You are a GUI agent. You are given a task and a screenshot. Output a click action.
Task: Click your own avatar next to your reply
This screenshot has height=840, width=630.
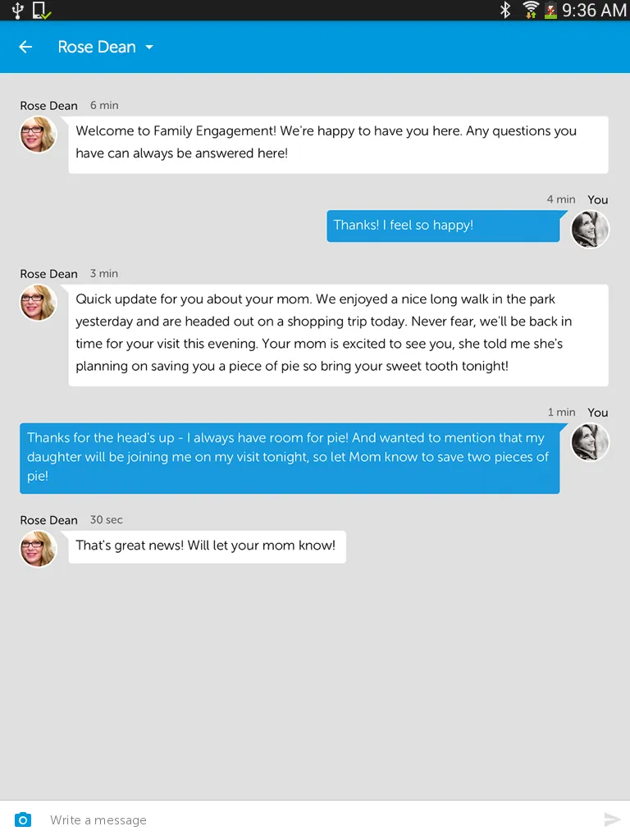pyautogui.click(x=590, y=230)
